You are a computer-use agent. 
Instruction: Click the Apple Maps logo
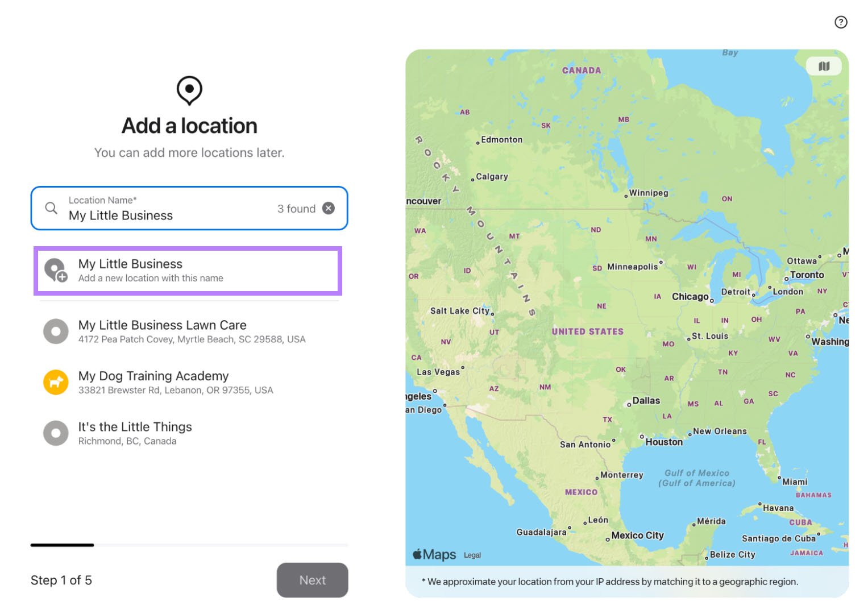[434, 554]
